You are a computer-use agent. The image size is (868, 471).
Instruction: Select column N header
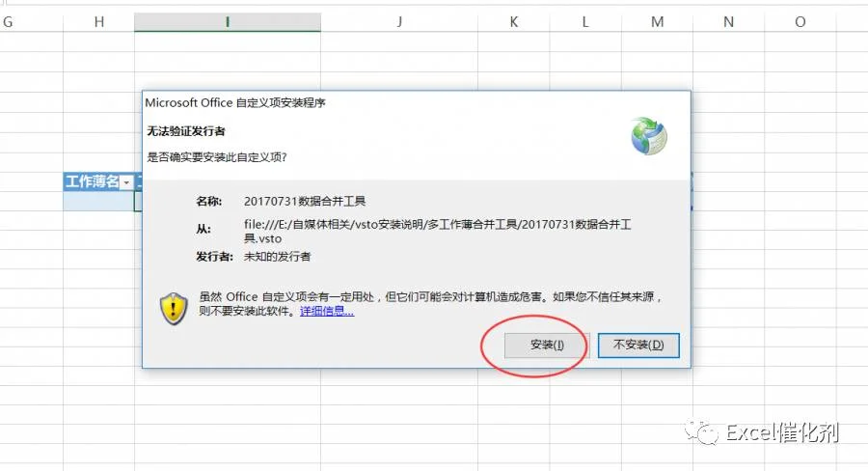click(x=728, y=22)
